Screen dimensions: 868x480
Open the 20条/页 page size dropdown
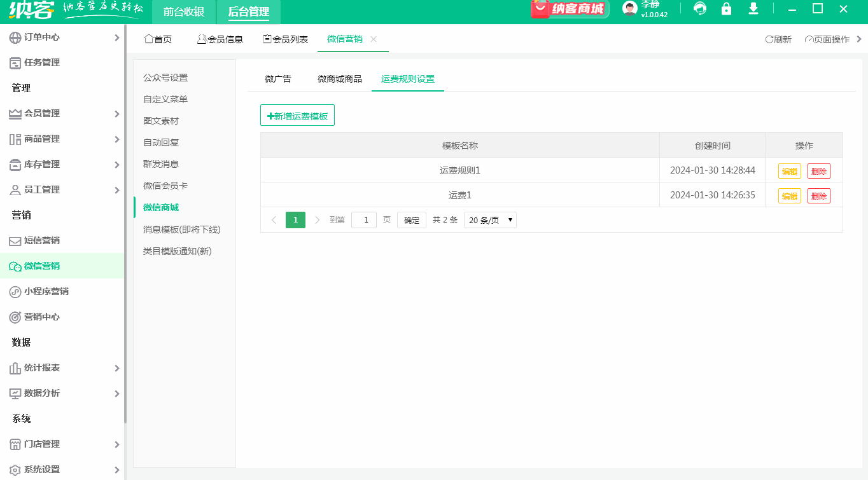(x=490, y=219)
